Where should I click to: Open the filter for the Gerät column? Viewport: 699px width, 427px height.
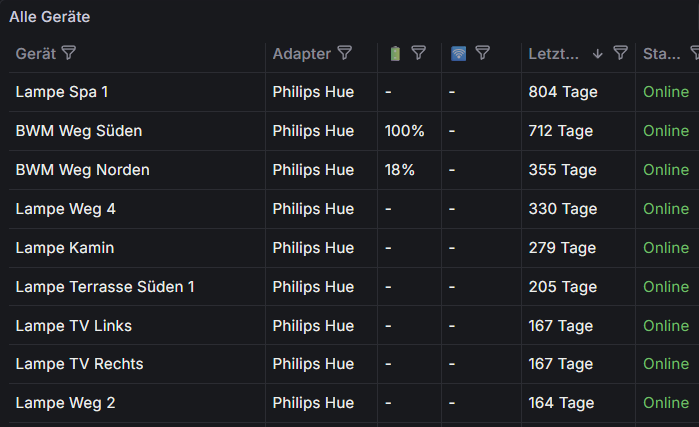click(69, 53)
